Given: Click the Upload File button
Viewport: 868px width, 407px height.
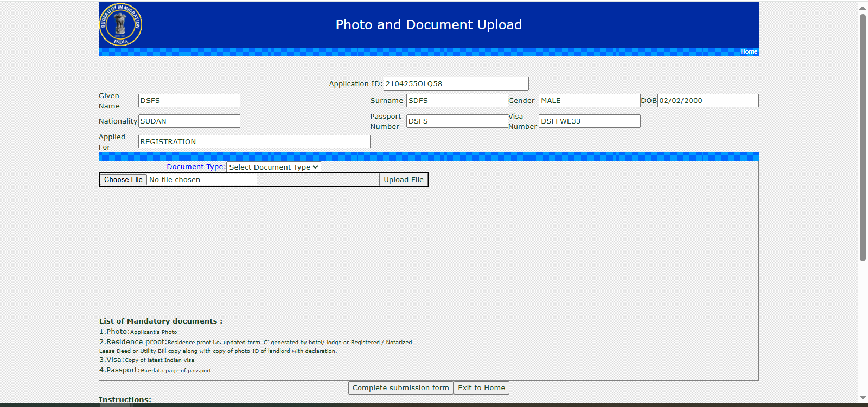Looking at the screenshot, I should (x=404, y=179).
